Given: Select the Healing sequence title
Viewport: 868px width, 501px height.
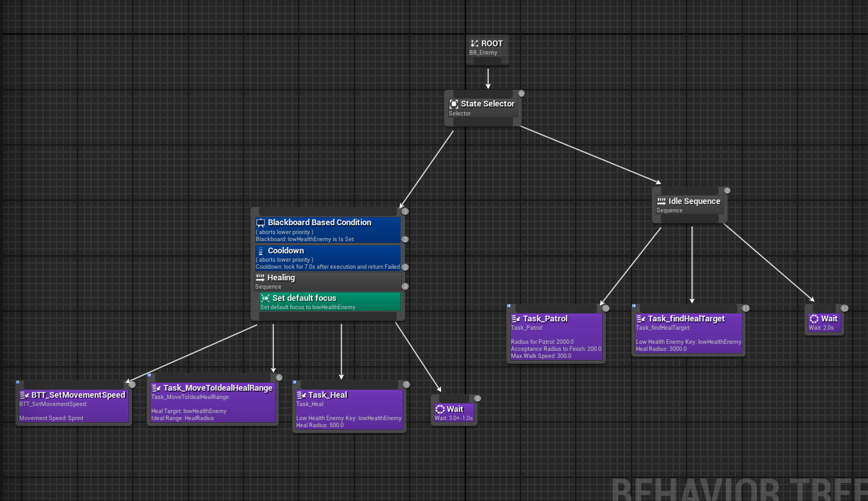Looking at the screenshot, I should 281,278.
